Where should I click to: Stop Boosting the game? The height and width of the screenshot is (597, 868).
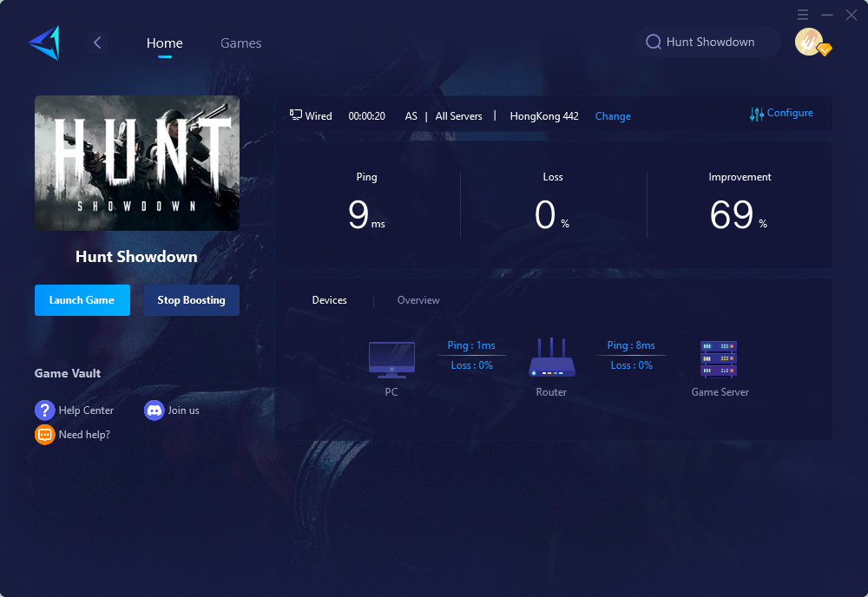click(x=192, y=300)
